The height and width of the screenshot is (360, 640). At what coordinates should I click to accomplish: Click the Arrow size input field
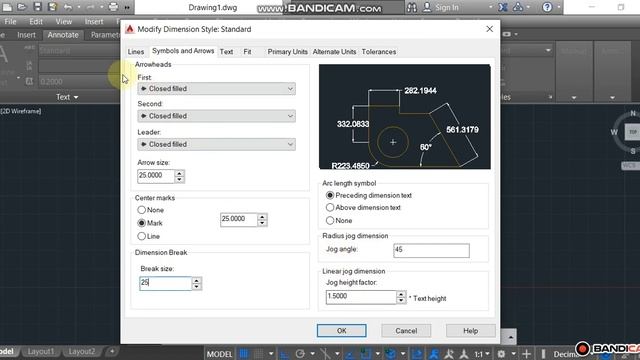pyautogui.click(x=156, y=176)
